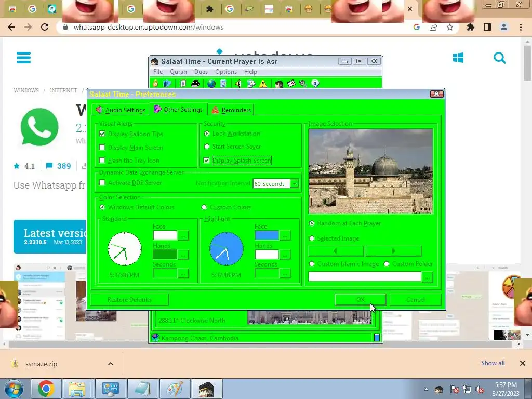Viewport: 532px width, 399px height.
Task: Confirm preferences with the OK button
Action: (x=361, y=300)
